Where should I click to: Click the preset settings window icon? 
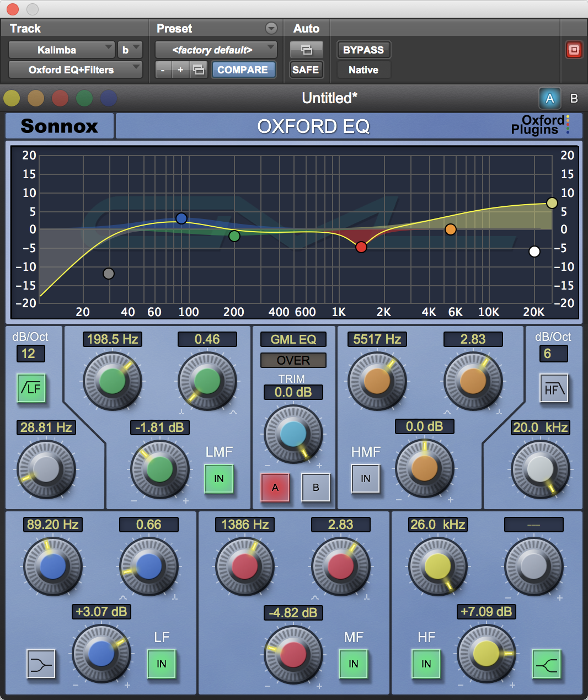[199, 70]
